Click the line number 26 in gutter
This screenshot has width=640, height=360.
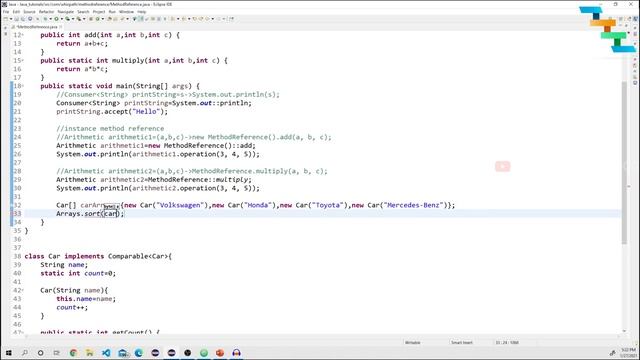point(17,154)
